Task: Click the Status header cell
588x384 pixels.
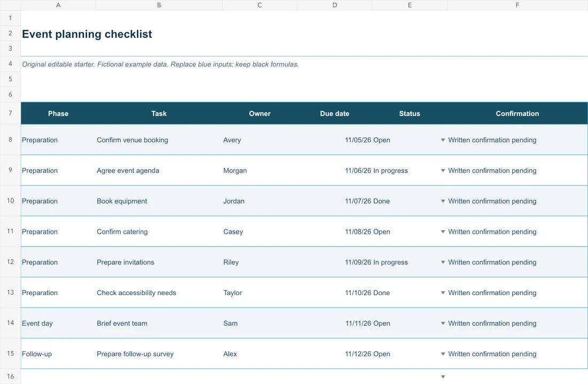Action: pyautogui.click(x=409, y=113)
